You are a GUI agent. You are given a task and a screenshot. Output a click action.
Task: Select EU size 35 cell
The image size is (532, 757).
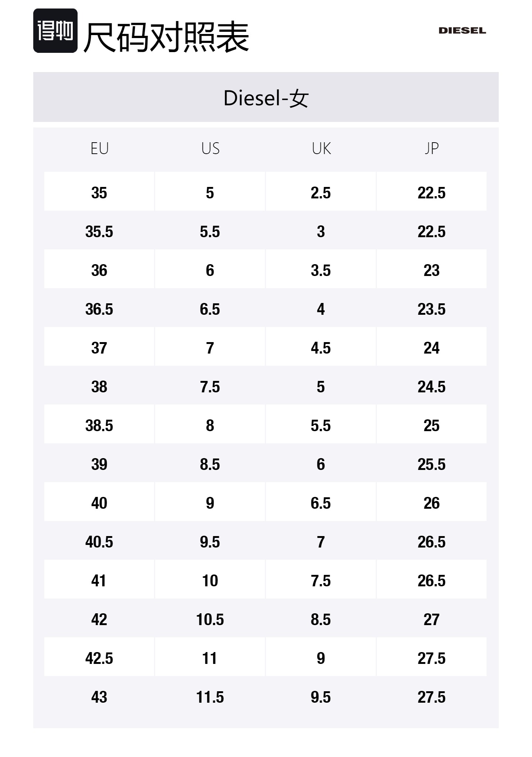pos(99,193)
